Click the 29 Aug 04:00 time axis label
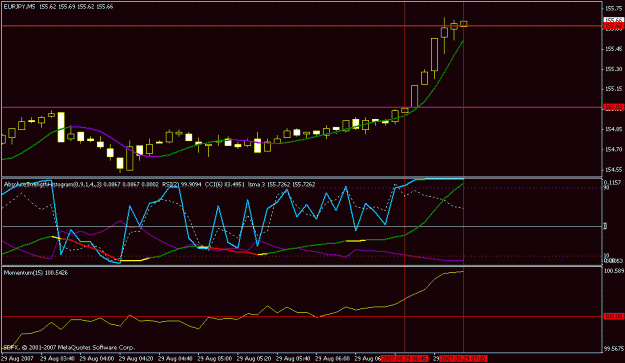Viewport: 625px width, 363px height. pyautogui.click(x=96, y=359)
